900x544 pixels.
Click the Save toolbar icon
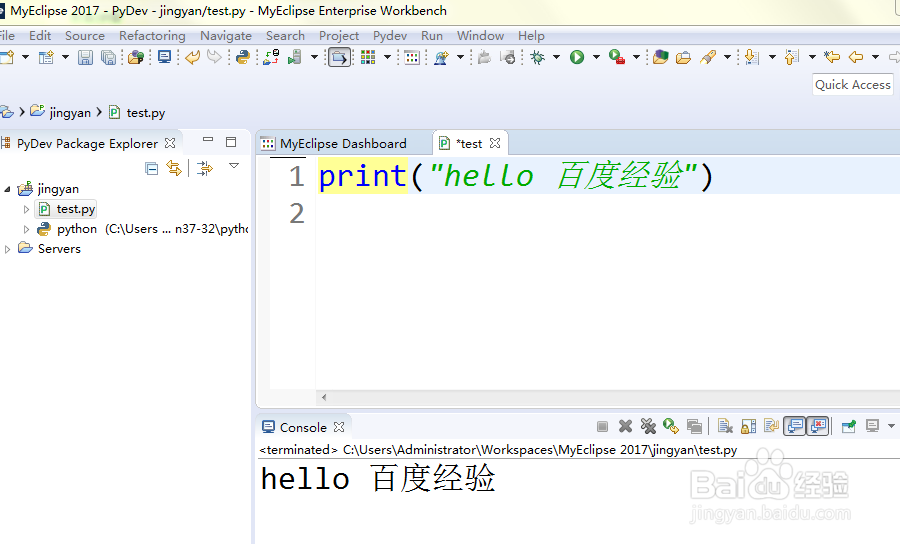point(85,57)
